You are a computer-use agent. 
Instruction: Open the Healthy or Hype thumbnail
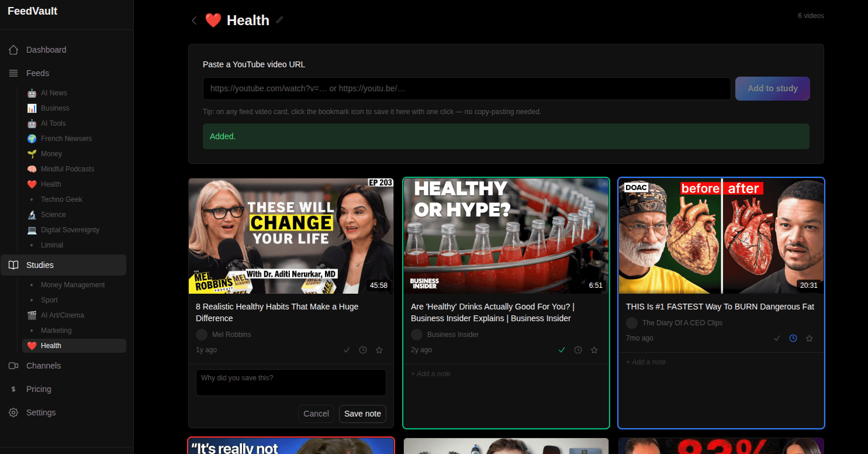point(506,236)
